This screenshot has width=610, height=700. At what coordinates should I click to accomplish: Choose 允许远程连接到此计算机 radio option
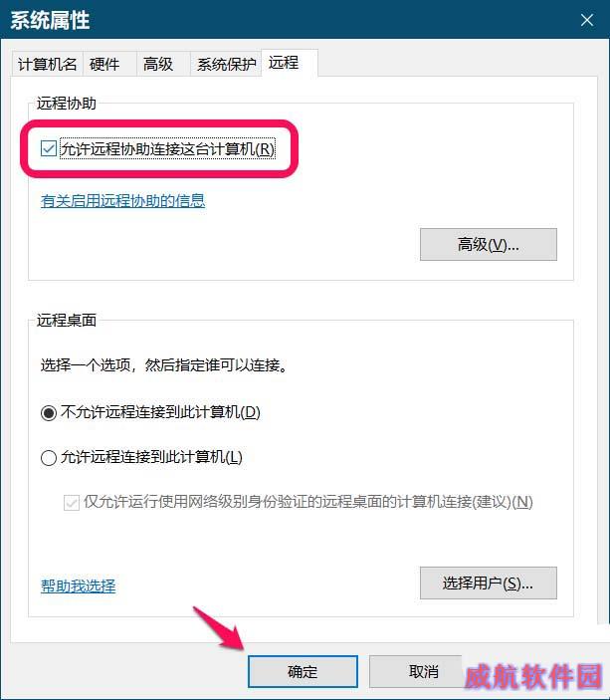tap(48, 458)
